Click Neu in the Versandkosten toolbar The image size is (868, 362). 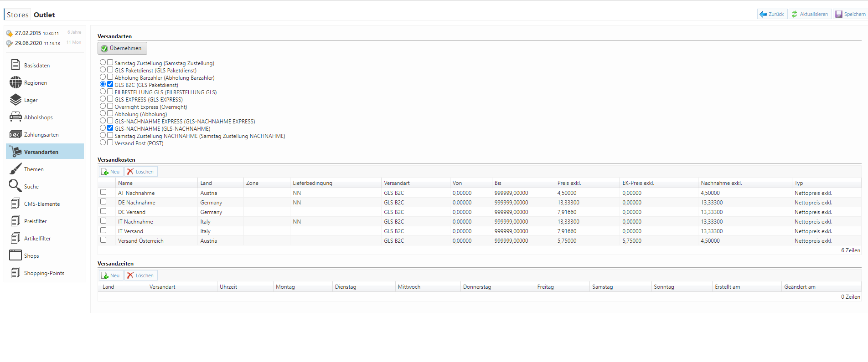click(x=111, y=172)
